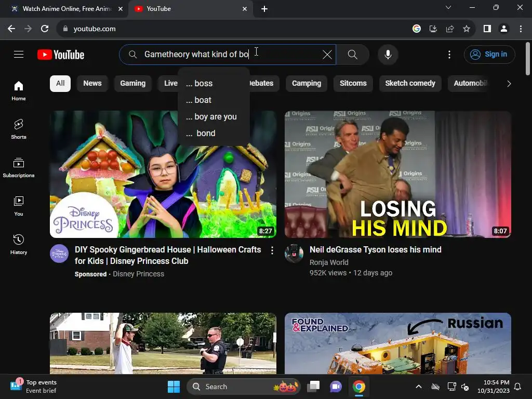Screen dimensions: 532x399
Task: Open more options for Gingerbread House video
Action: [x=272, y=250]
